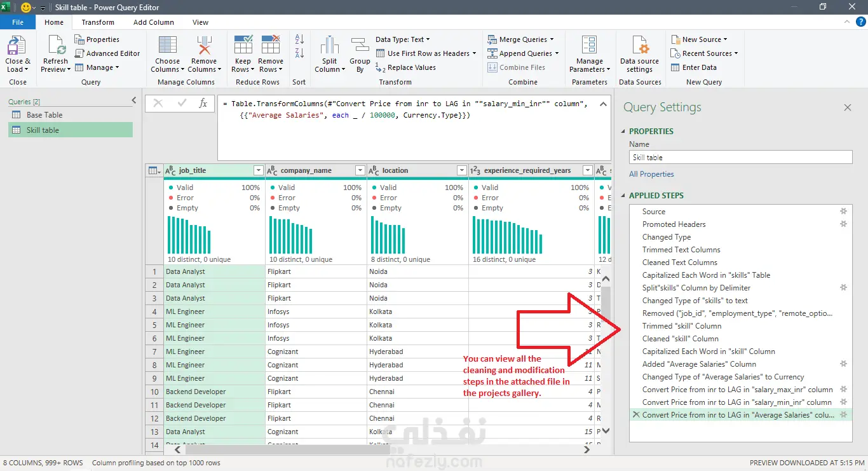Close the Query Settings pane
This screenshot has height=471, width=868.
[x=847, y=107]
